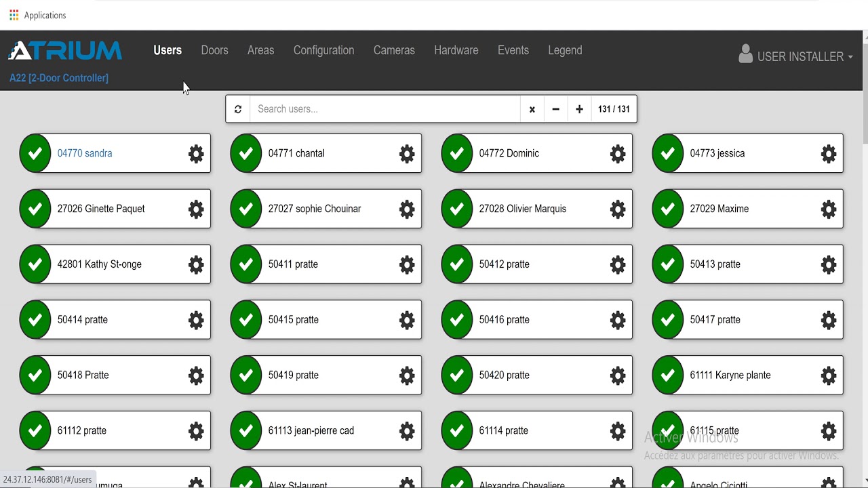The height and width of the screenshot is (488, 868).
Task: Toggle the green status check for 50418 Pratte
Action: (x=35, y=375)
